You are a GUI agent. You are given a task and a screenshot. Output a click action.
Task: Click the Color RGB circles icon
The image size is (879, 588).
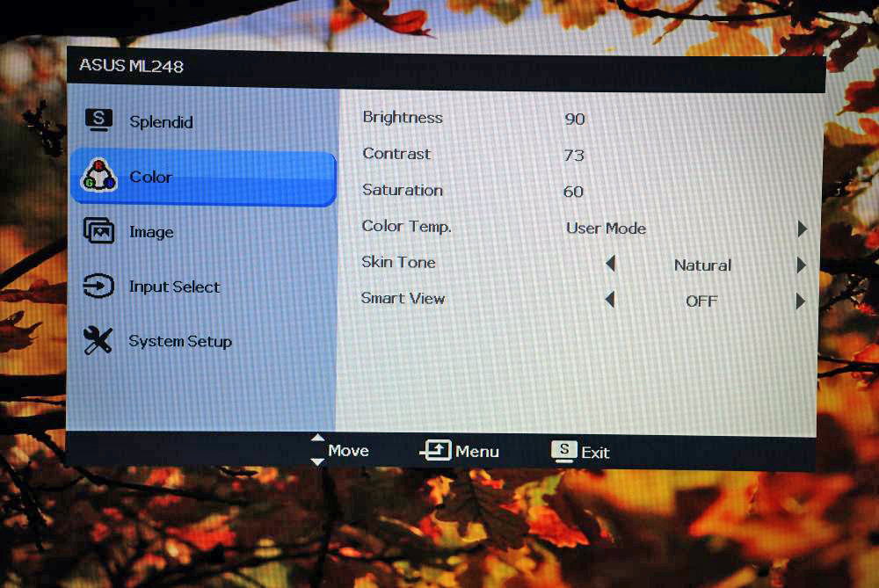point(98,177)
